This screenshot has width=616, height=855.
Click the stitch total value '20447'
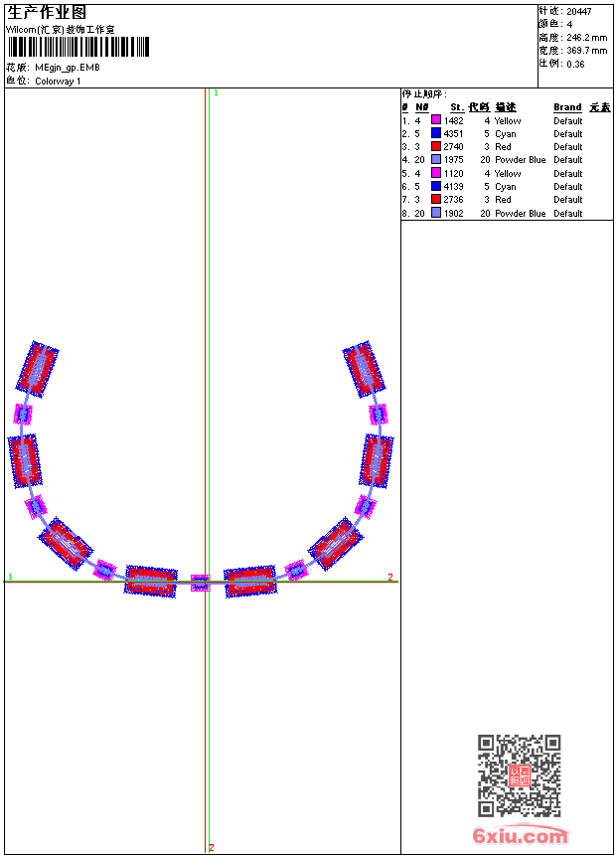pos(579,12)
